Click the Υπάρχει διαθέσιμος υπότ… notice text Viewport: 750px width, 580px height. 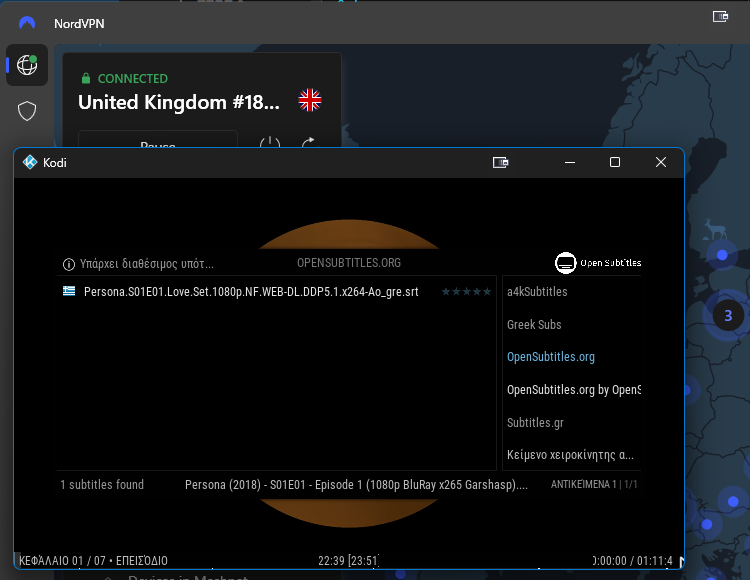pos(147,264)
